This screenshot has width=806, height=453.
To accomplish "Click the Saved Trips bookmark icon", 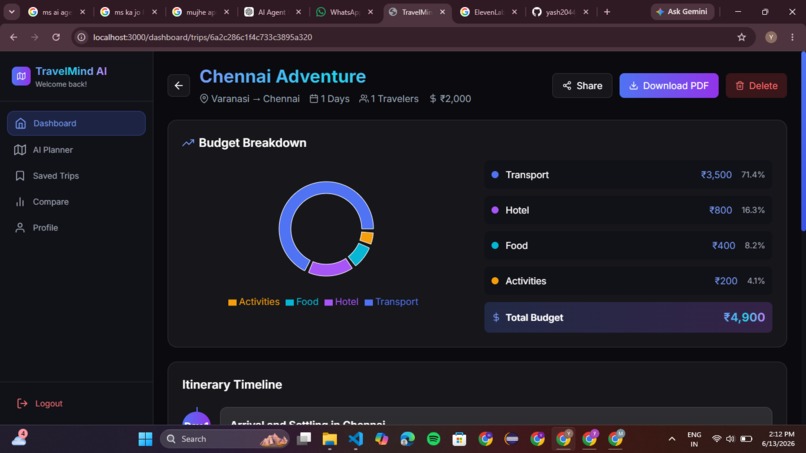I will tap(20, 176).
